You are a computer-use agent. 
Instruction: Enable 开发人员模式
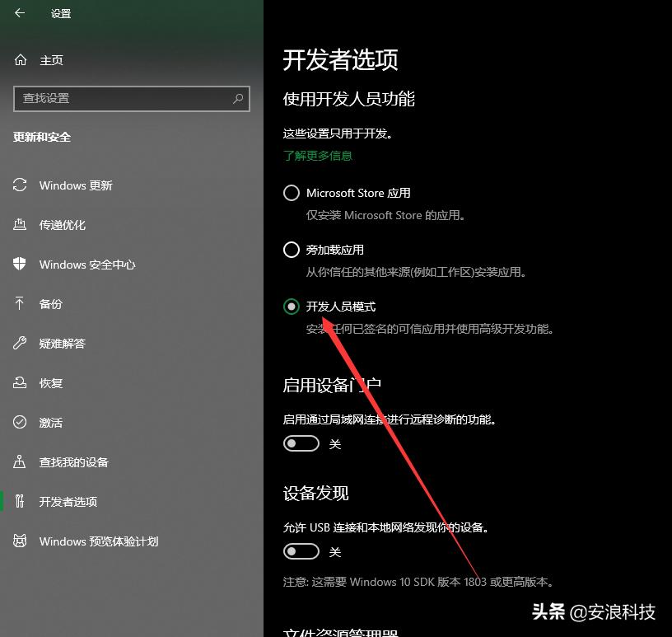(292, 306)
